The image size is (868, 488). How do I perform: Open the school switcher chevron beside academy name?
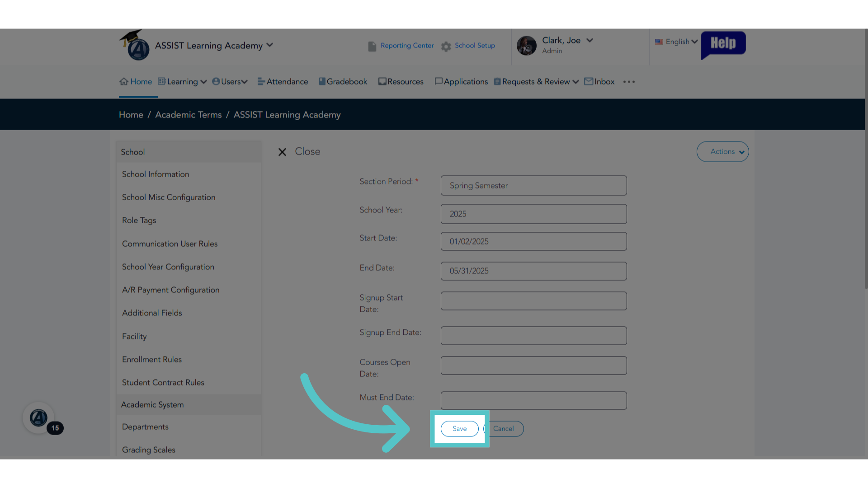270,45
